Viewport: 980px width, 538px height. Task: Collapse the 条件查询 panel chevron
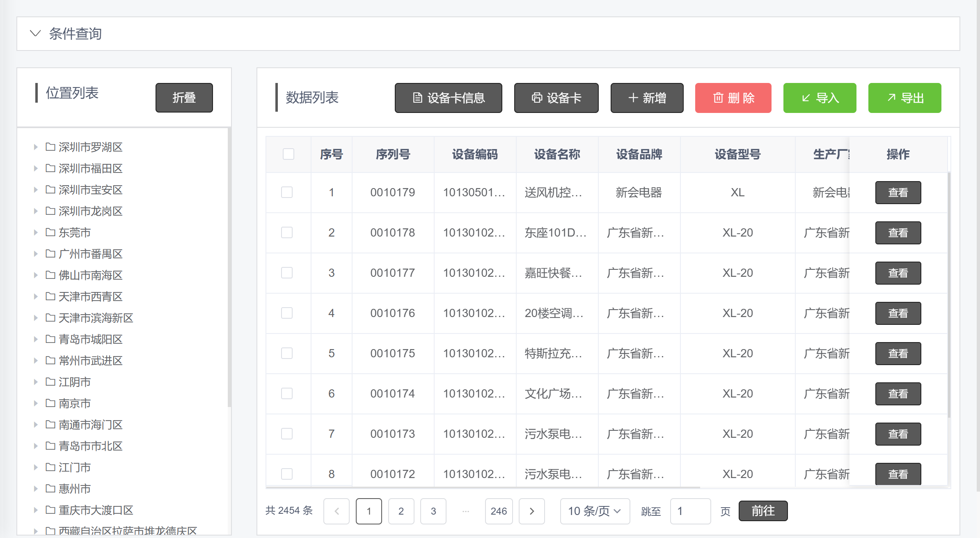tap(36, 33)
